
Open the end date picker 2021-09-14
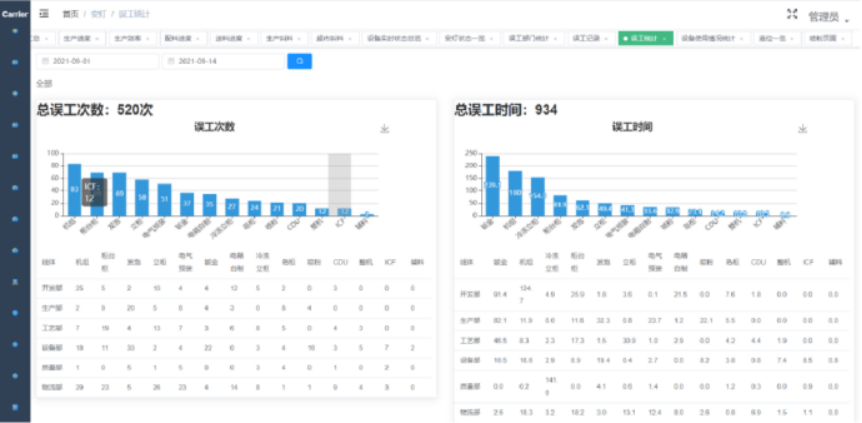224,61
